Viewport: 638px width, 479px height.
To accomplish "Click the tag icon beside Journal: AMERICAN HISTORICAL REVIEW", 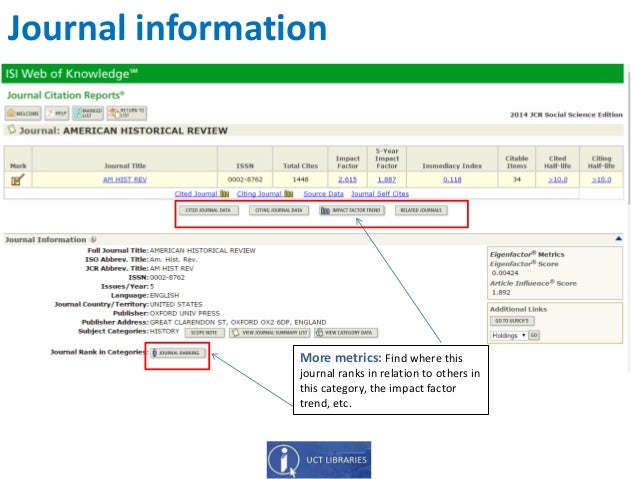I will pos(11,129).
